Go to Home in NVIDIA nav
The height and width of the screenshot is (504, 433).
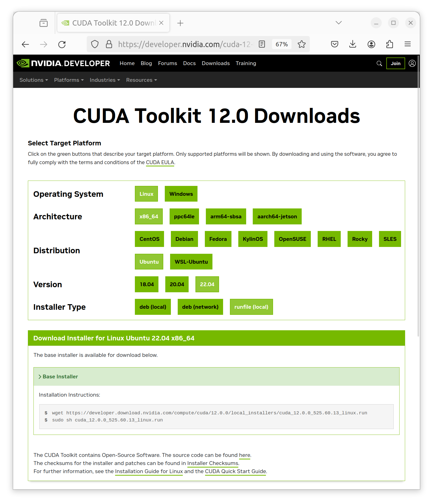(x=127, y=63)
